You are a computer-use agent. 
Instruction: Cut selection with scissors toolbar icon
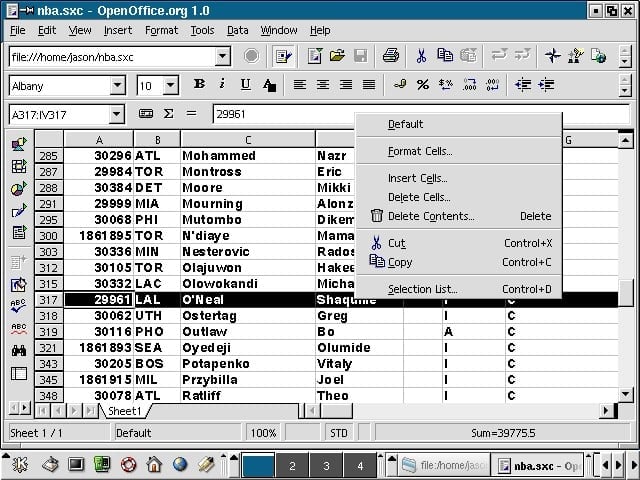[x=421, y=56]
